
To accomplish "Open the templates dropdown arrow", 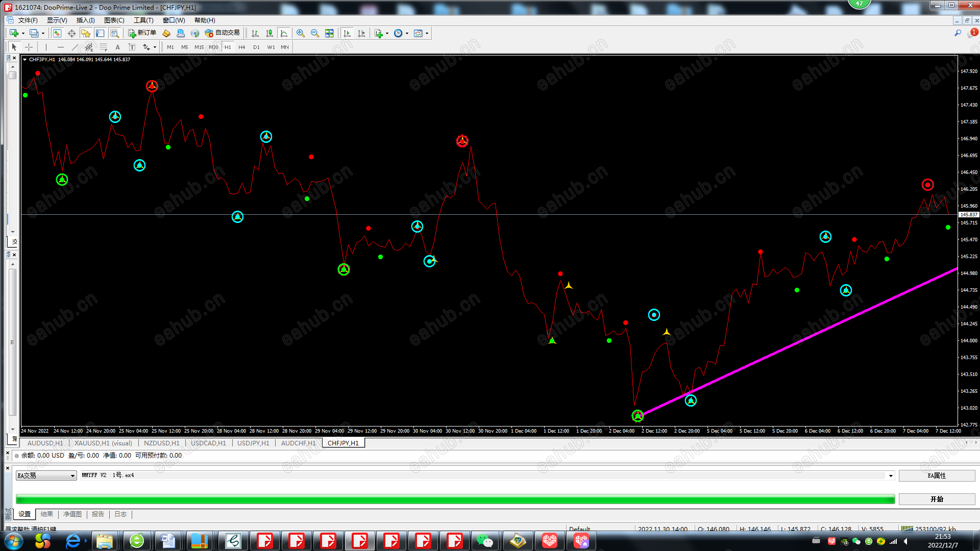I will [x=427, y=33].
